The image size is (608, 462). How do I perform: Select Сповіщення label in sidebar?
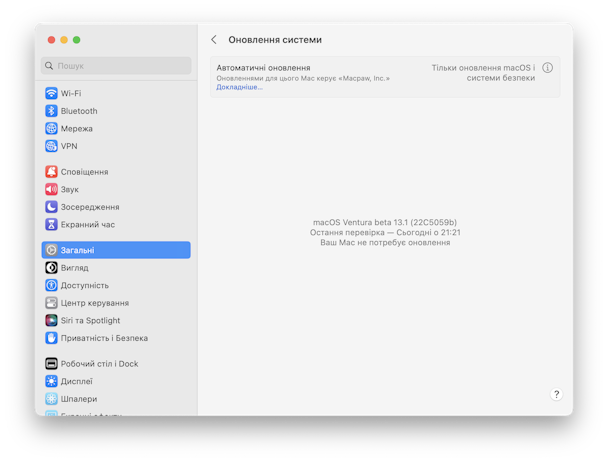[x=85, y=172]
